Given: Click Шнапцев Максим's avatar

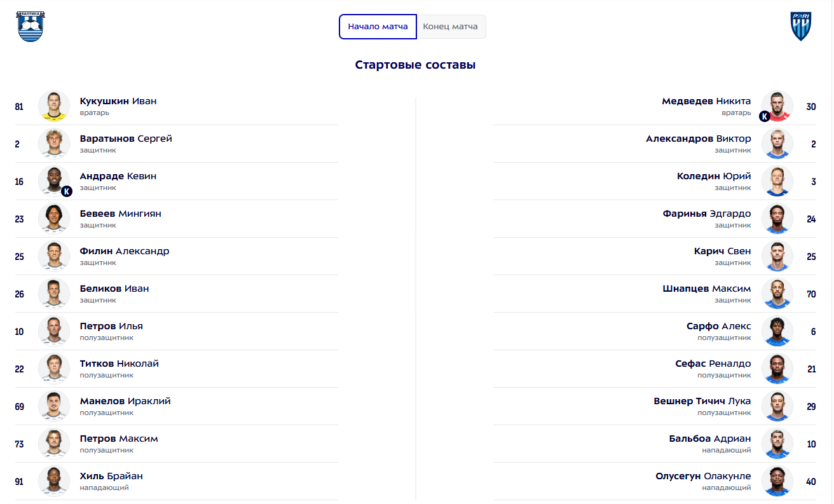Looking at the screenshot, I should click(777, 294).
